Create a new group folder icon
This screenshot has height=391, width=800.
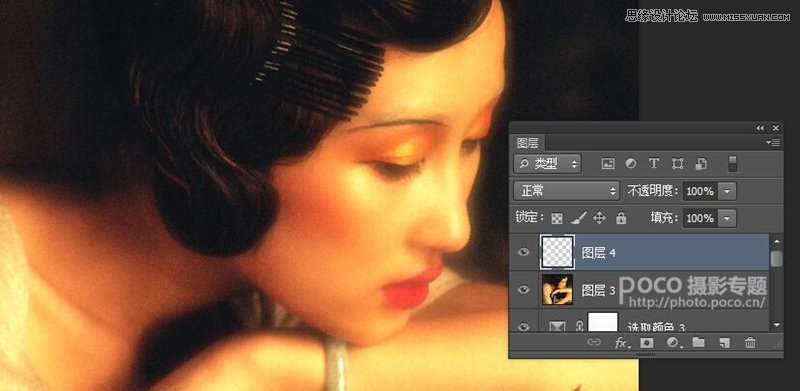698,343
